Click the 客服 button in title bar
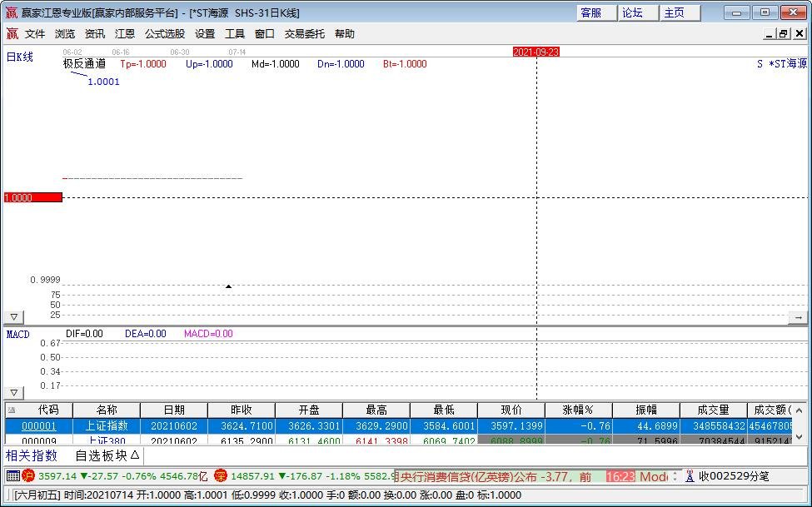The height and width of the screenshot is (507, 812). pyautogui.click(x=596, y=13)
